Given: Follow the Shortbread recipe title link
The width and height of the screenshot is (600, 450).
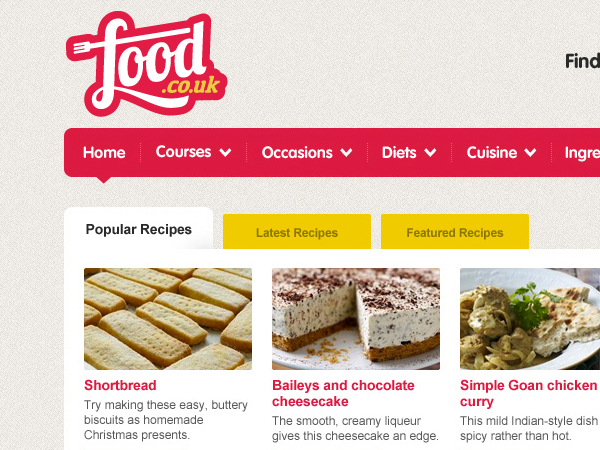Looking at the screenshot, I should click(x=120, y=385).
